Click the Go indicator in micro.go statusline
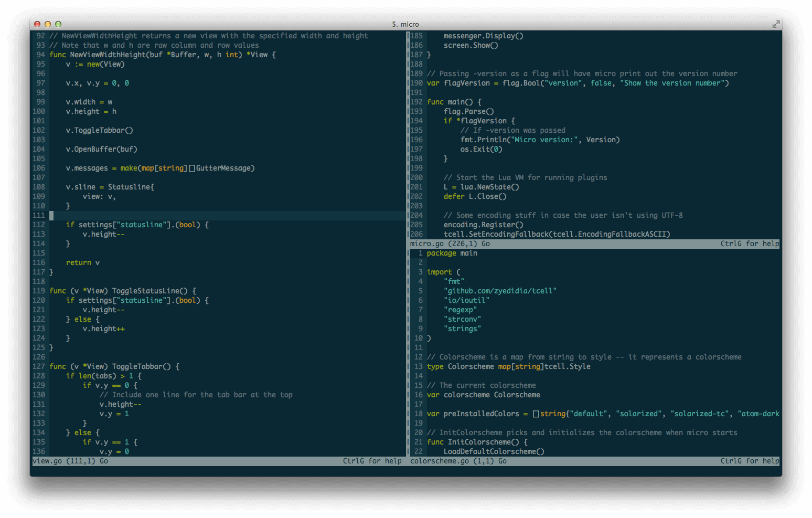812x518 pixels. (485, 244)
